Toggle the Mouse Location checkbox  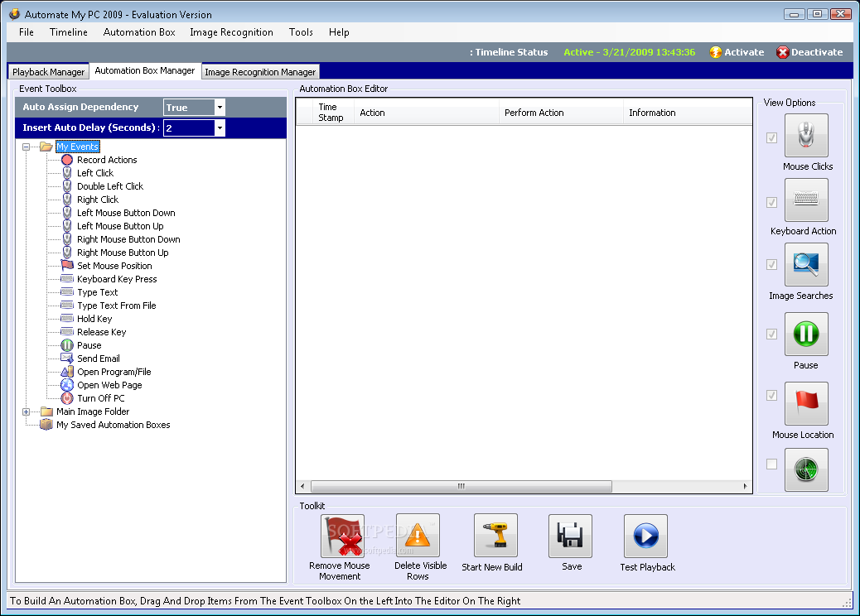[x=771, y=395]
